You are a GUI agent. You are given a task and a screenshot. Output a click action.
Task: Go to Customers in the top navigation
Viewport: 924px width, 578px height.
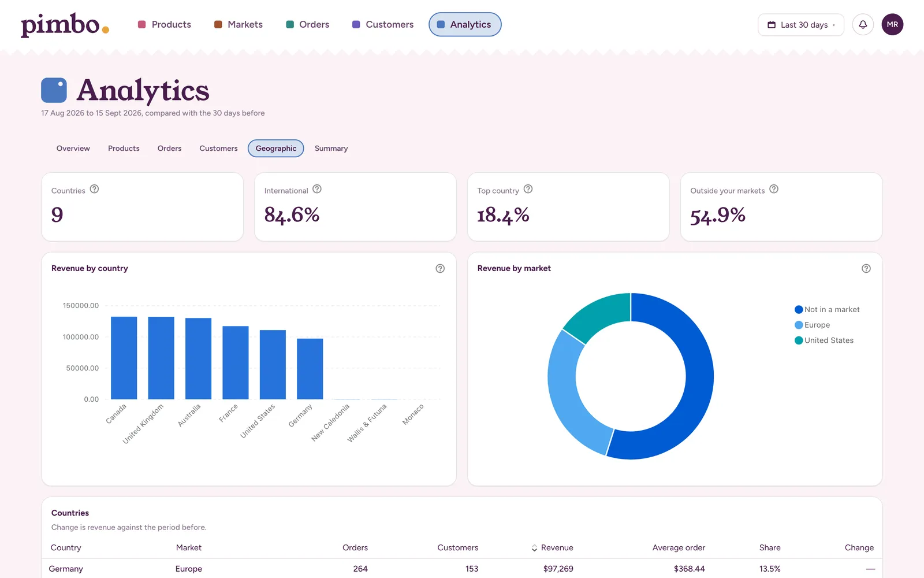383,24
